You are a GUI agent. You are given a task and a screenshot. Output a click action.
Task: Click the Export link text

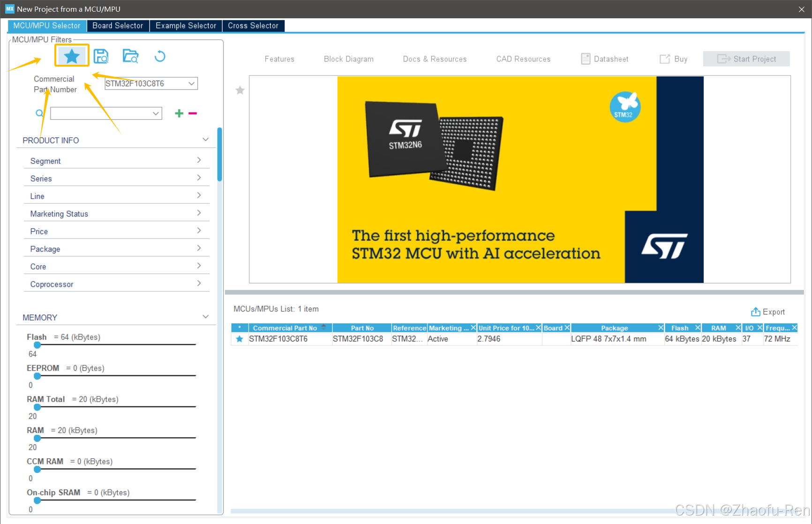tap(774, 312)
